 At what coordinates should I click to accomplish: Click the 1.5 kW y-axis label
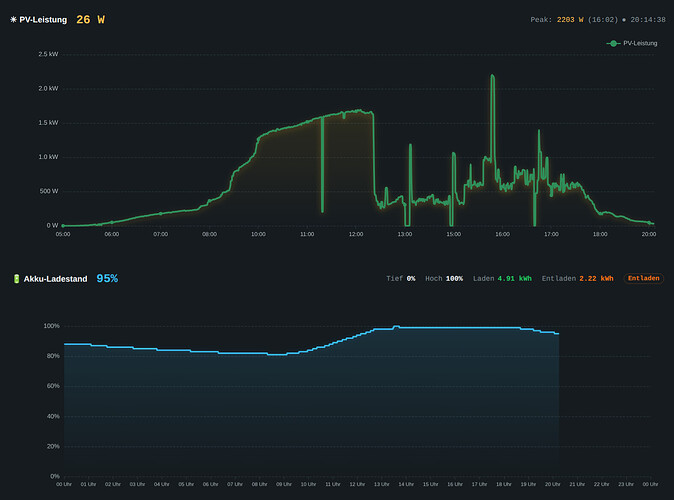[48, 123]
